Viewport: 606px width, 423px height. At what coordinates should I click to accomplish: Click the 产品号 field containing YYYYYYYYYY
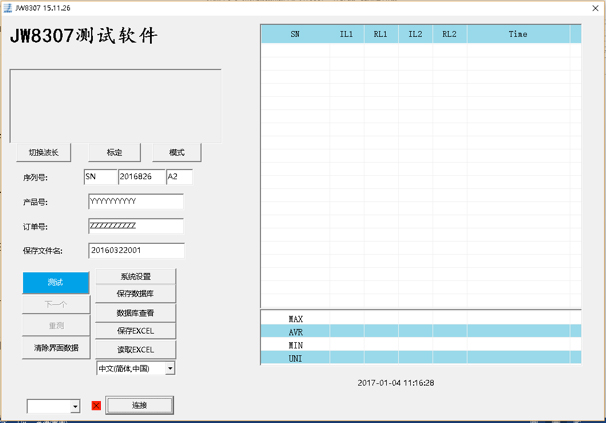point(136,202)
